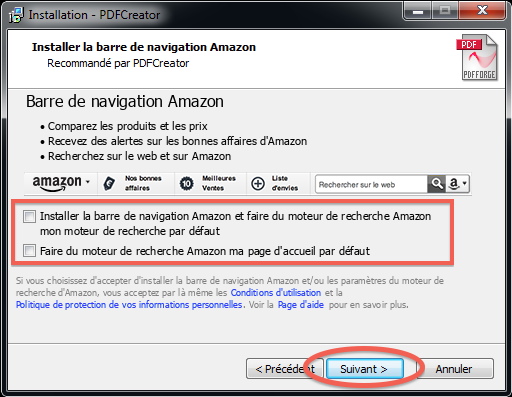Screen dimensions: 512x397
Task: Click the installer icon in the title bar
Action: pos(16,15)
